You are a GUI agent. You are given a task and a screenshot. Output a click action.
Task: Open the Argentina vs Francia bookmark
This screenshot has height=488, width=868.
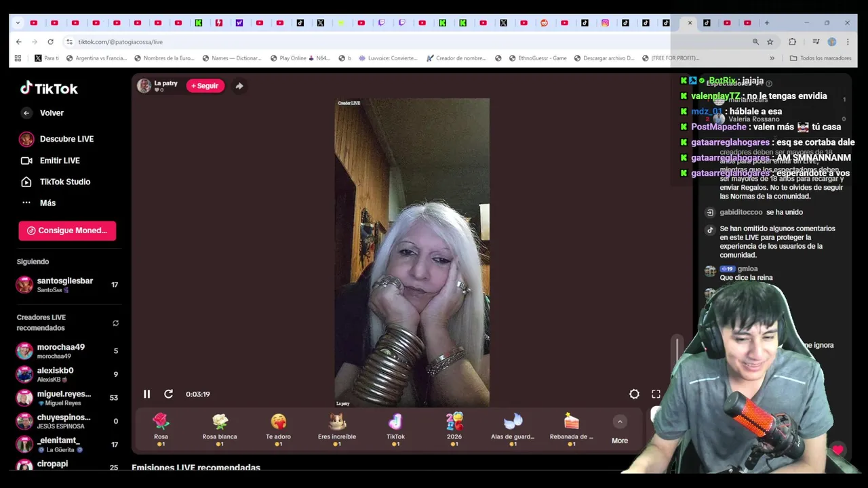96,58
